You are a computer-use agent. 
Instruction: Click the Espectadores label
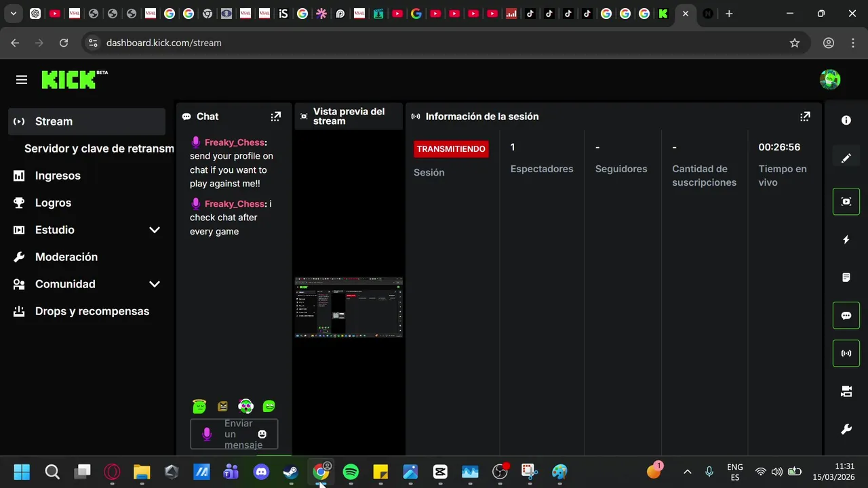click(542, 169)
